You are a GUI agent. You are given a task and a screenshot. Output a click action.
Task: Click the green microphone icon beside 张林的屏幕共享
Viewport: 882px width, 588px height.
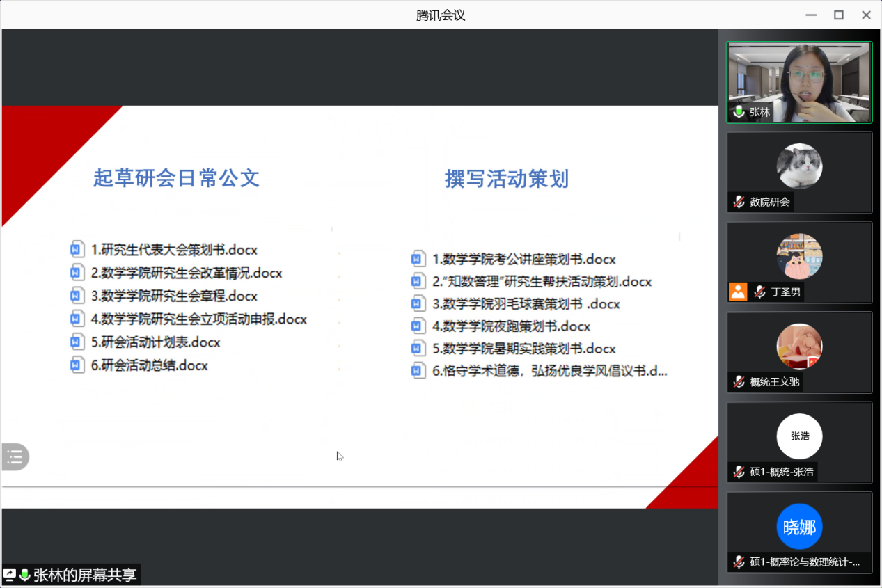click(x=25, y=575)
